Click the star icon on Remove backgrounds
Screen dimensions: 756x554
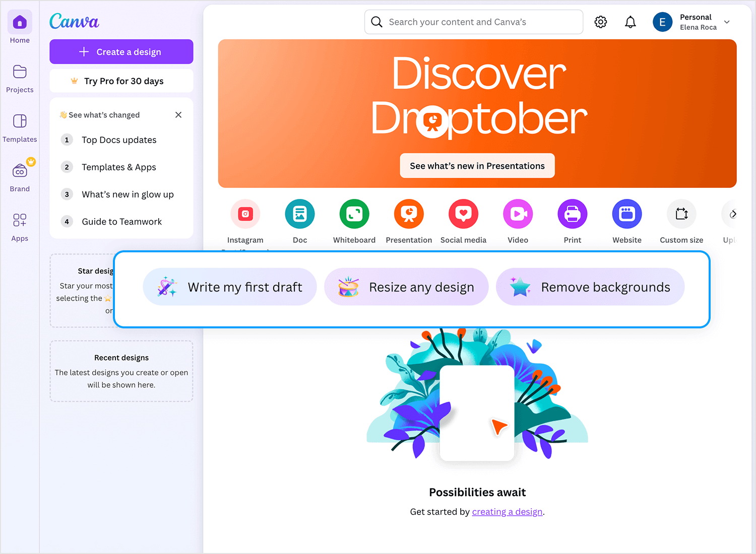[x=520, y=287]
